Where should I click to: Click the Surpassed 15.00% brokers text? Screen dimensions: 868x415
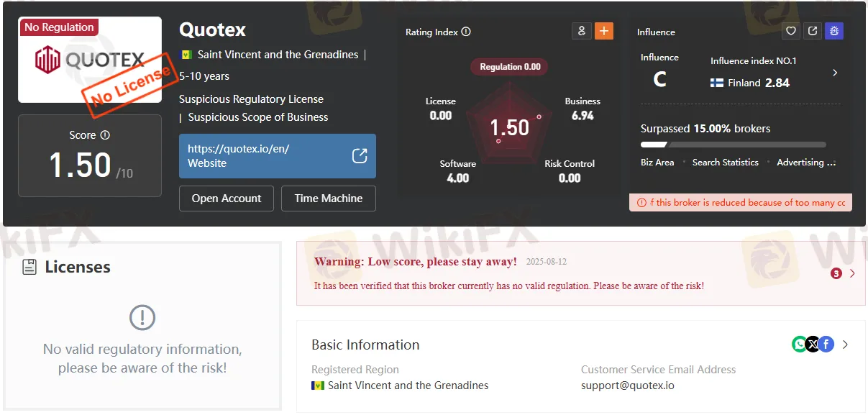[705, 129]
